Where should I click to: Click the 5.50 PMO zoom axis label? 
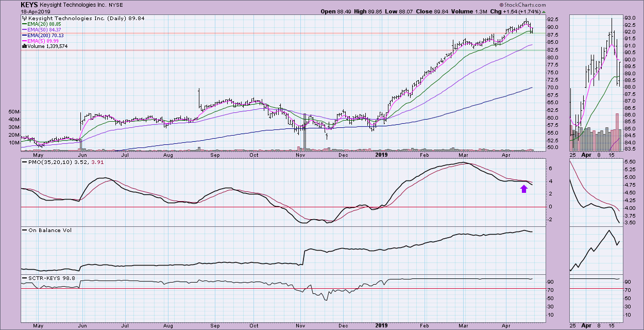(630, 162)
